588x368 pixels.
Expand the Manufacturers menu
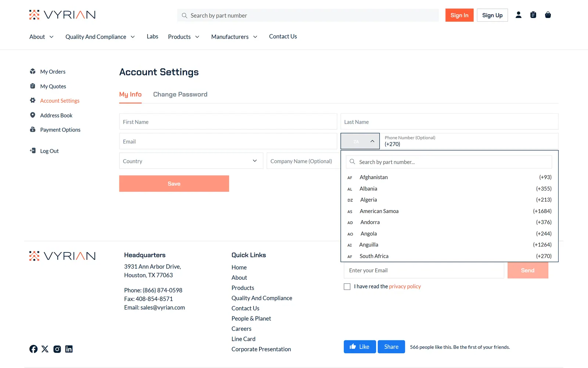tap(234, 37)
